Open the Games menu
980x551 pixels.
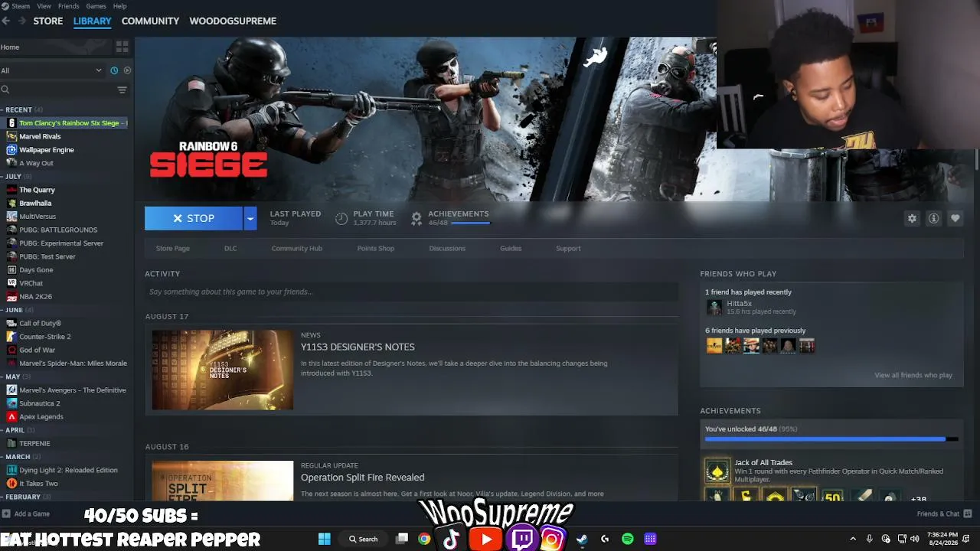96,6
